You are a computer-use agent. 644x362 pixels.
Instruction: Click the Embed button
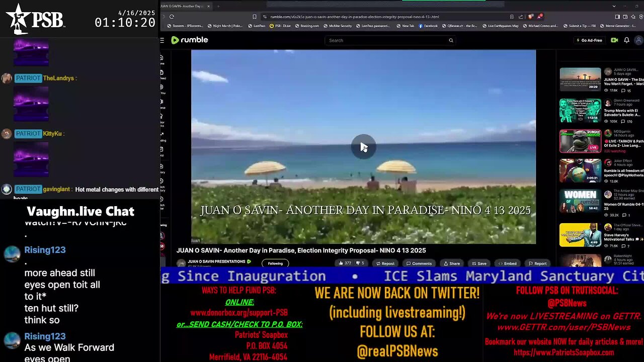(x=507, y=263)
